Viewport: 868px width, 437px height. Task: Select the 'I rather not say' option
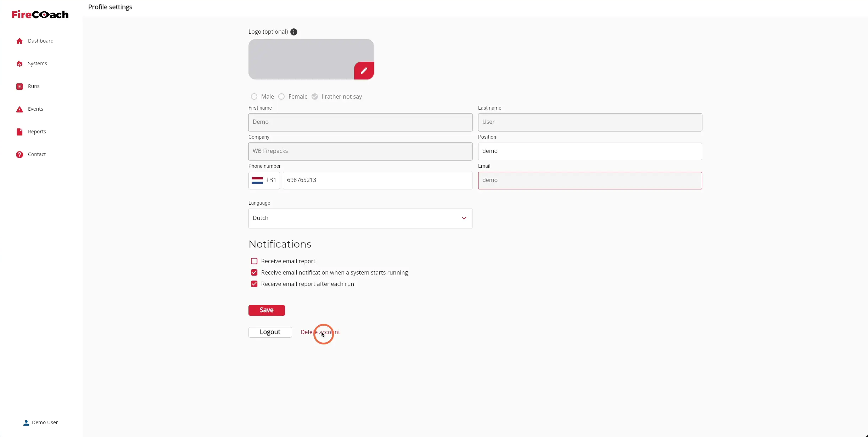click(x=315, y=96)
